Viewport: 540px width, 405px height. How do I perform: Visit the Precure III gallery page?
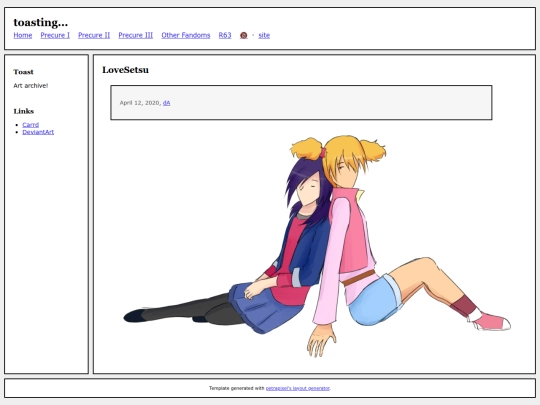(x=136, y=35)
